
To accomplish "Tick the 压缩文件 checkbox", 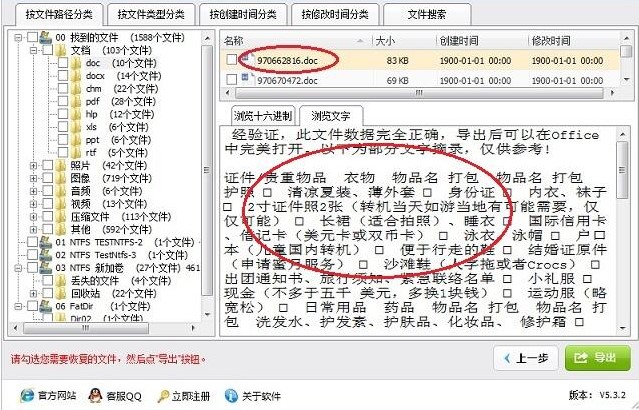I will tap(48, 216).
